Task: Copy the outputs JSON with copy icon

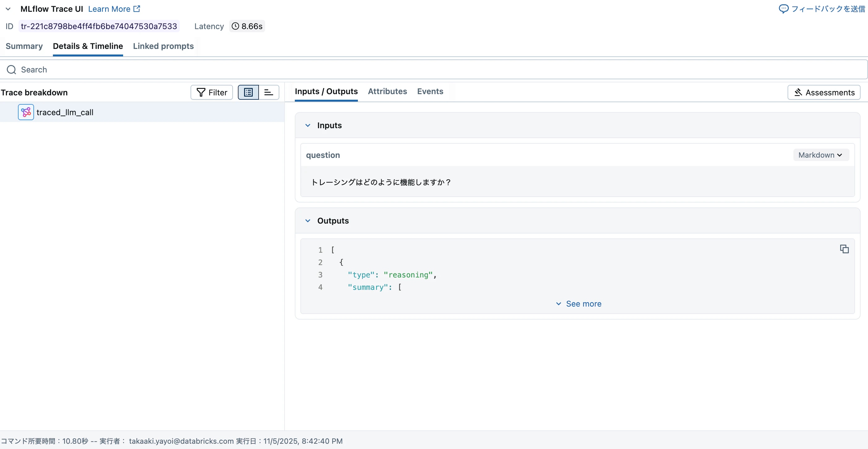Action: coord(844,249)
